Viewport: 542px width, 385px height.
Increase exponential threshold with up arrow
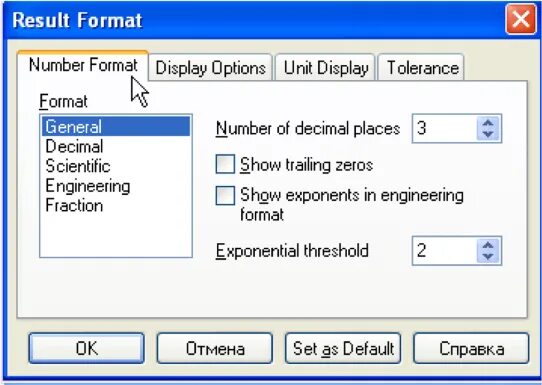pyautogui.click(x=488, y=245)
